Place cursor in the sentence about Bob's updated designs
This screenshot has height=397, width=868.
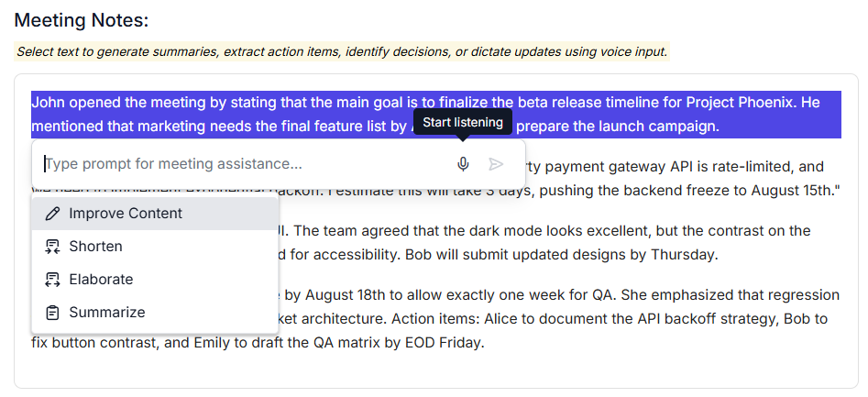(561, 255)
